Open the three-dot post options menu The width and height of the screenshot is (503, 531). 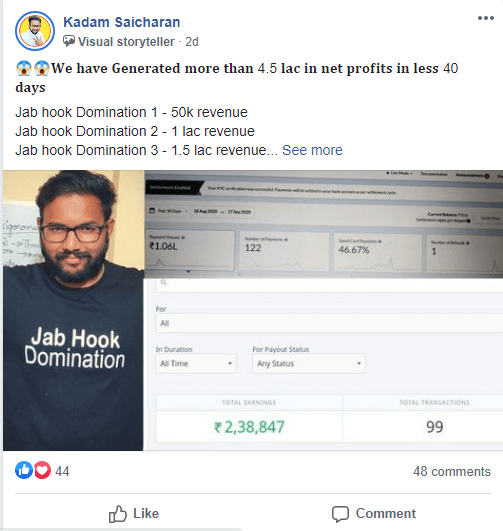point(485,18)
